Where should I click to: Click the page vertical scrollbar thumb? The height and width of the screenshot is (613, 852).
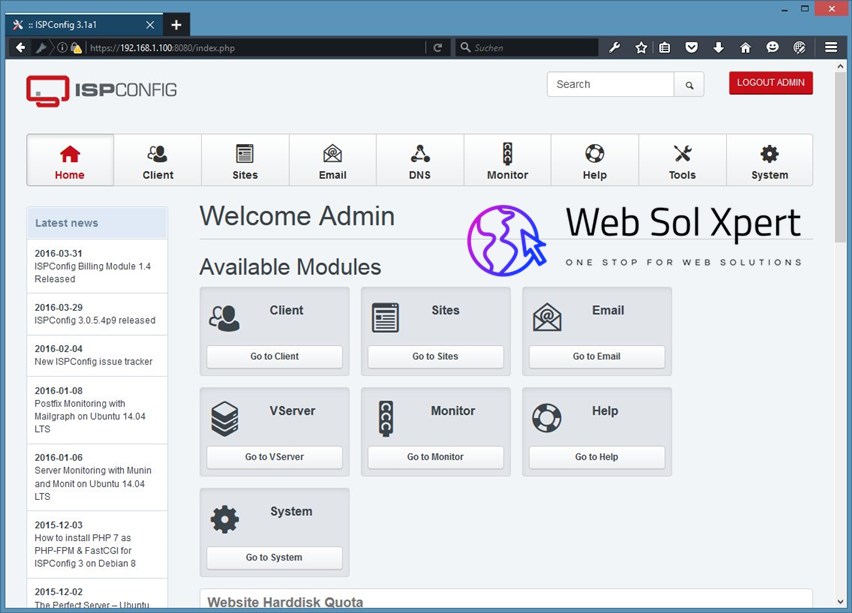click(841, 158)
